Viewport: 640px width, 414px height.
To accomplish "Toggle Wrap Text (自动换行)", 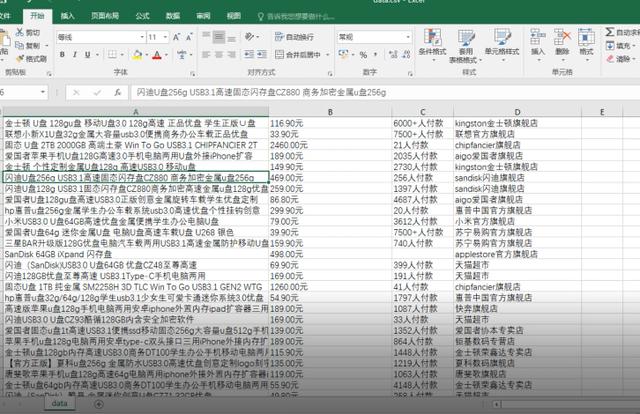I will (x=294, y=37).
